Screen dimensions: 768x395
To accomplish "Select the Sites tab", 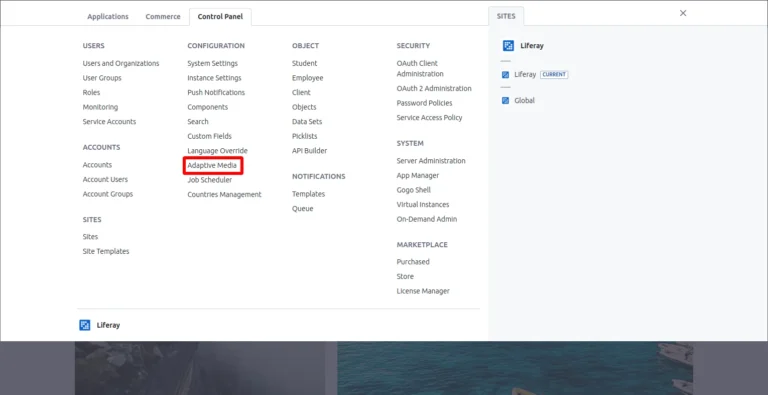I will click(x=506, y=16).
